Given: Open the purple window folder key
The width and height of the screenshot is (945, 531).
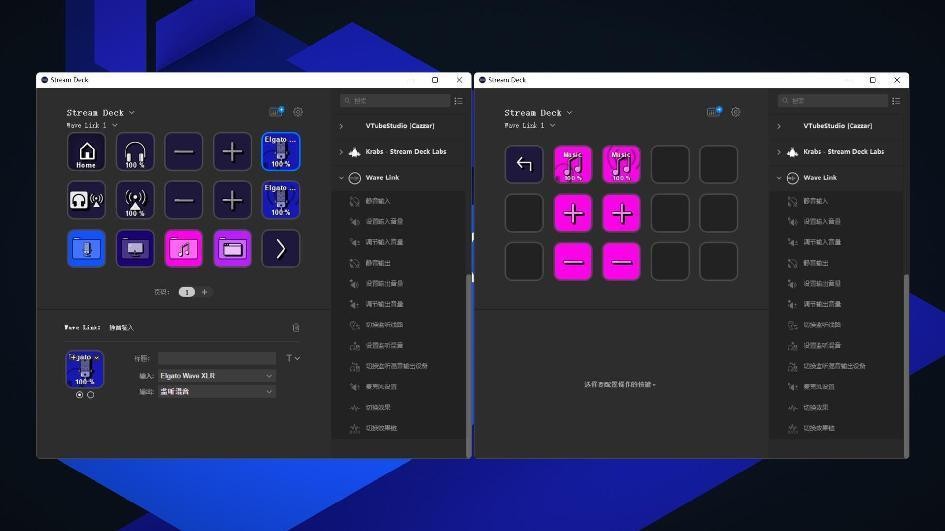Looking at the screenshot, I should [232, 248].
